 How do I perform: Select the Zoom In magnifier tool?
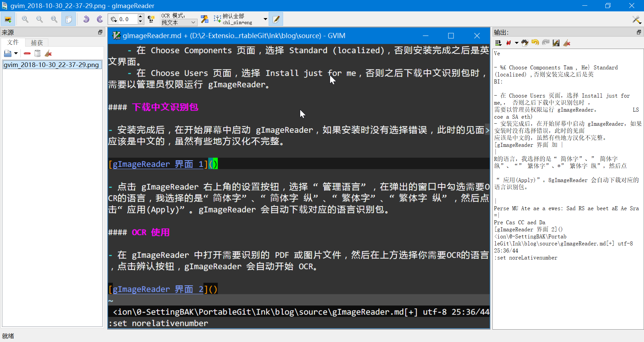pos(25,19)
